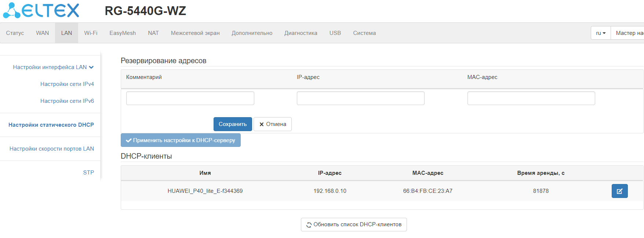Open Межсетевой экран tab
The image size is (644, 238).
(x=195, y=33)
